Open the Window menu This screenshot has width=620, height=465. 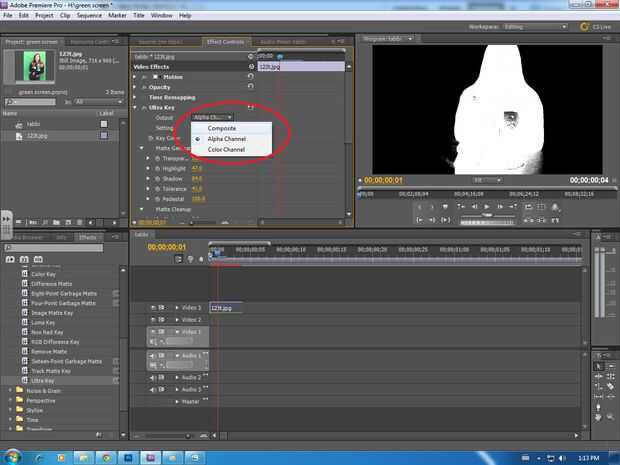pos(161,15)
